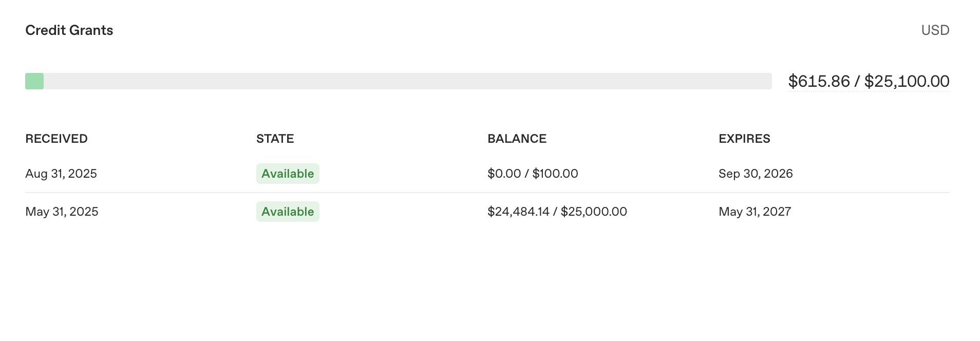Click the Credit Grants heading
This screenshot has width=980, height=341.
69,30
